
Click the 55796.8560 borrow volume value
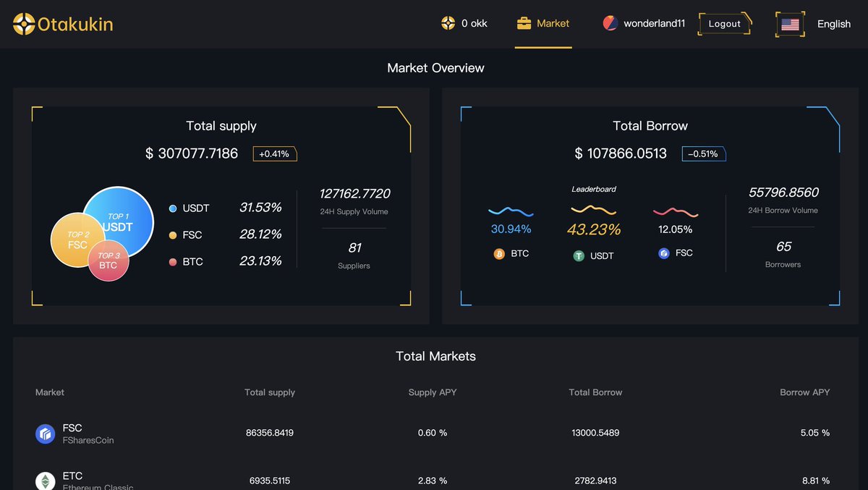click(783, 193)
